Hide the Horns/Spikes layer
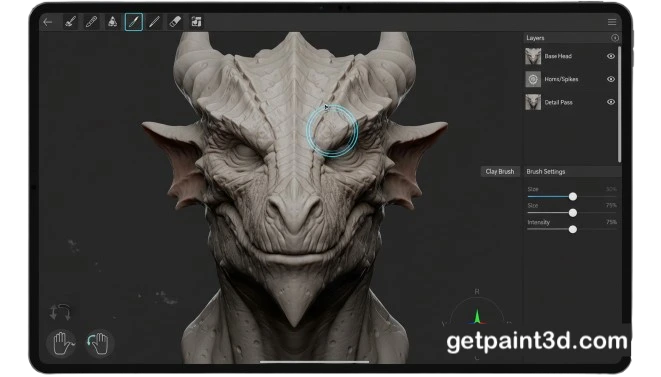Screen dimensions: 661x377 (x=610, y=79)
